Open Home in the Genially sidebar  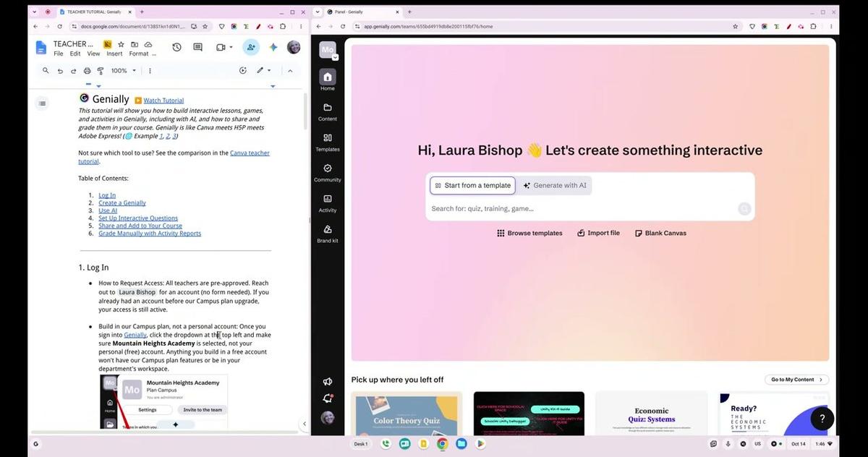[x=328, y=80]
